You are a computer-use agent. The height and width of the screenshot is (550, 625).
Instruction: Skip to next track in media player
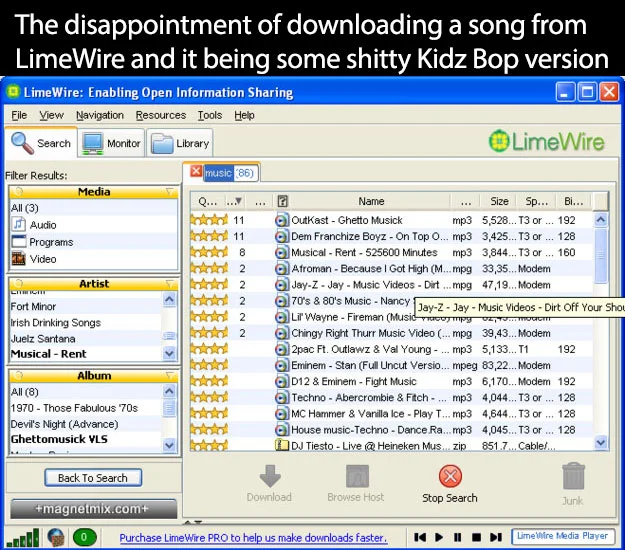coord(496,537)
